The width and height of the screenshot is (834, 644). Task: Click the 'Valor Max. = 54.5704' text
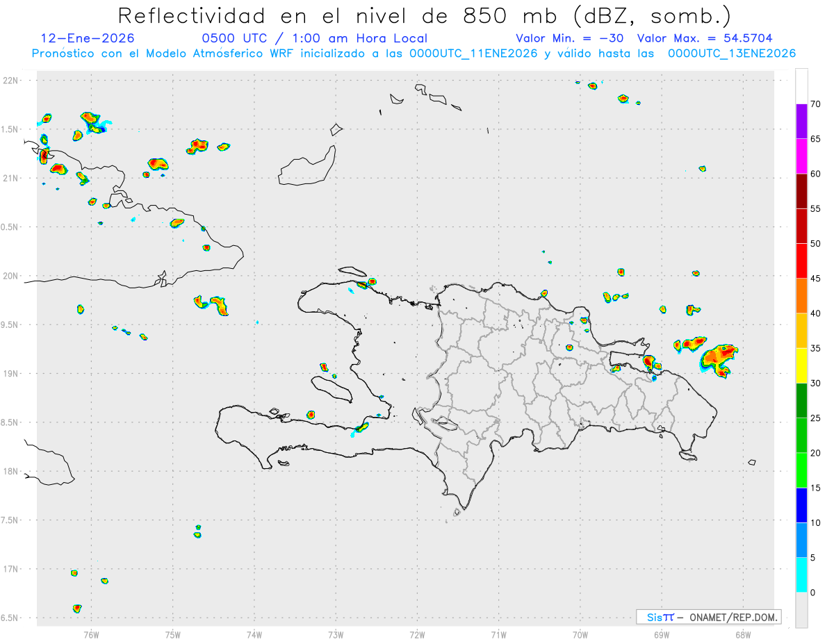click(x=705, y=38)
